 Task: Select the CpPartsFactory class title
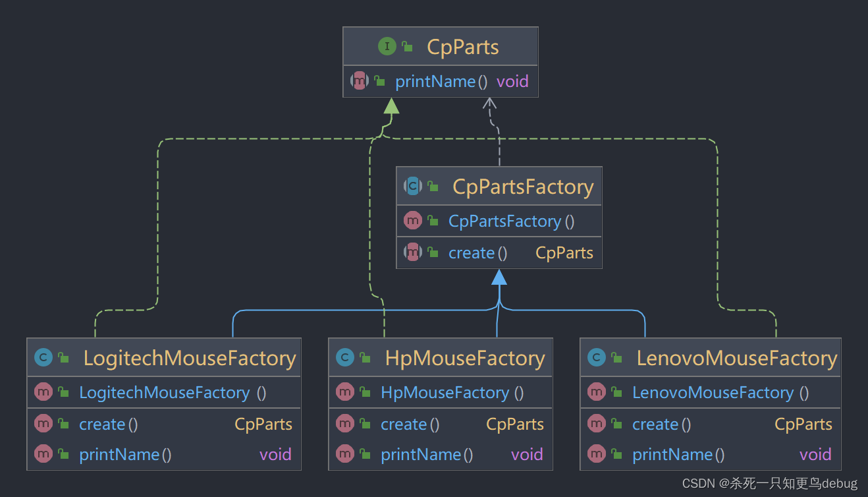[523, 187]
